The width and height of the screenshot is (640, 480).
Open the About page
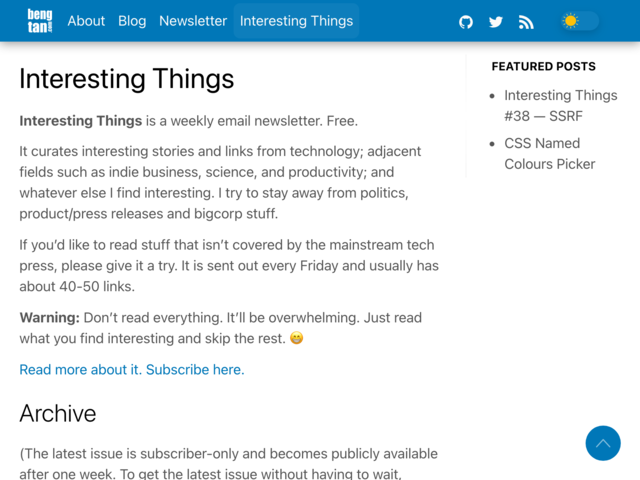(86, 21)
